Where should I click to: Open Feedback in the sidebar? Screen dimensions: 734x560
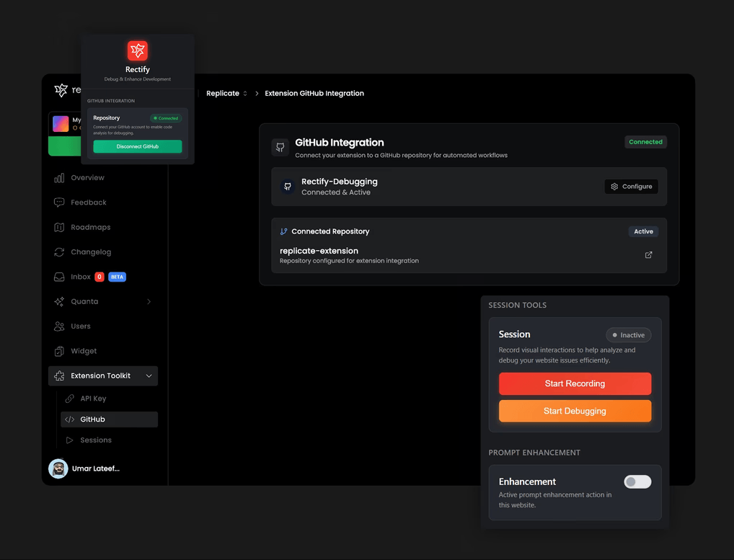click(103, 202)
